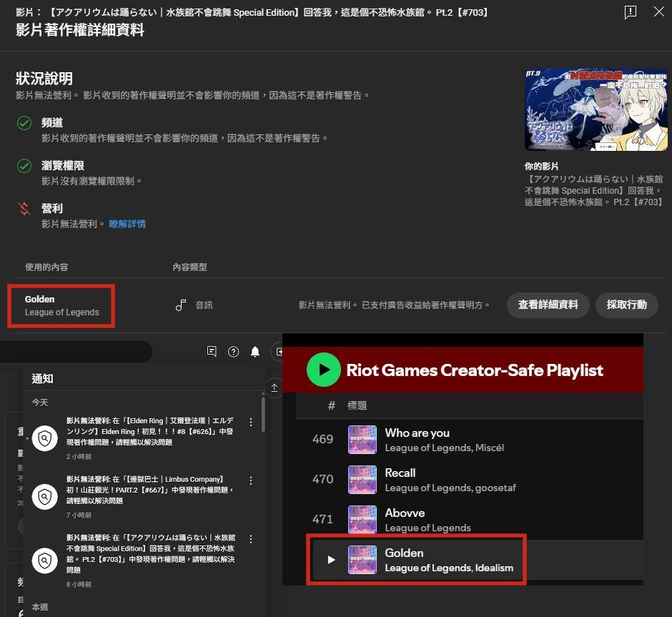Open the artist Miscél on track 469
The width and height of the screenshot is (672, 617).
490,448
